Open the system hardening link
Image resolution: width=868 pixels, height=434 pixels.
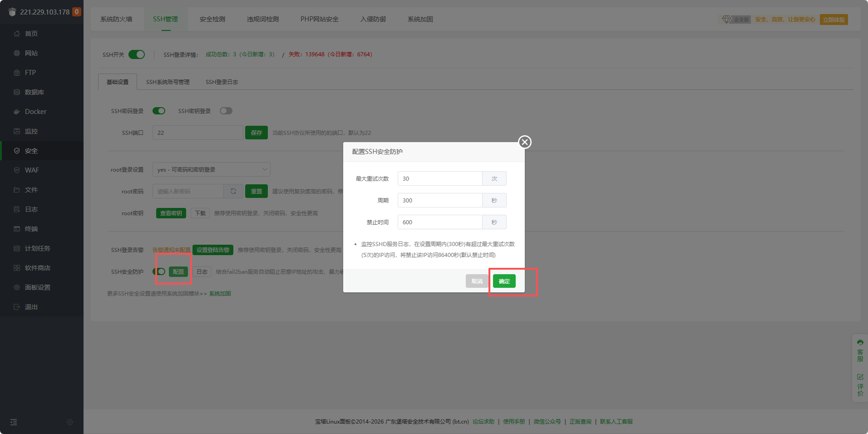(x=220, y=294)
